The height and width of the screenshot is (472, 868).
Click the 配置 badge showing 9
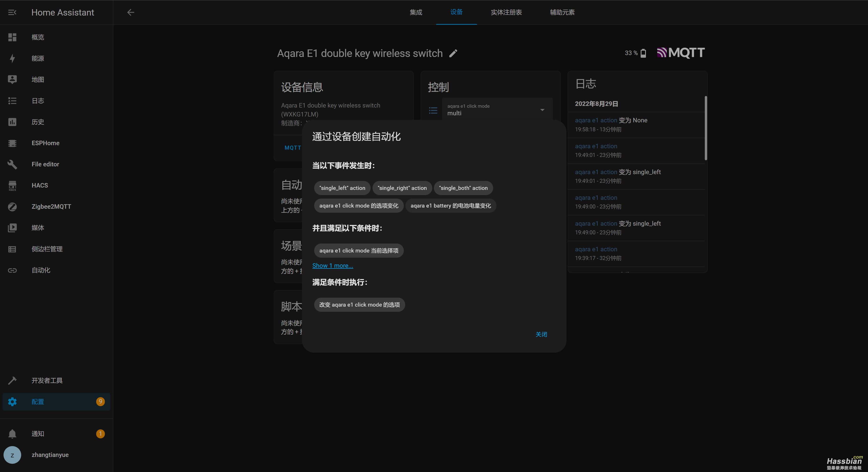click(100, 402)
